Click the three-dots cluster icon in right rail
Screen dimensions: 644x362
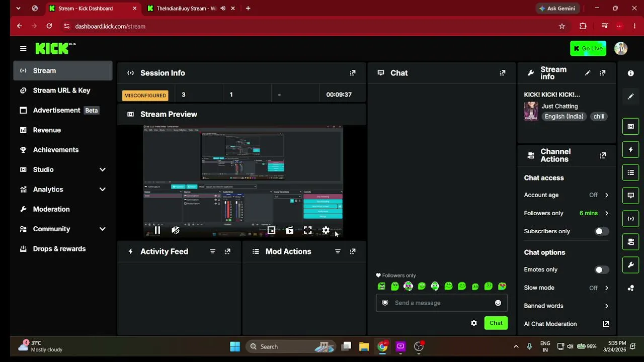click(631, 288)
